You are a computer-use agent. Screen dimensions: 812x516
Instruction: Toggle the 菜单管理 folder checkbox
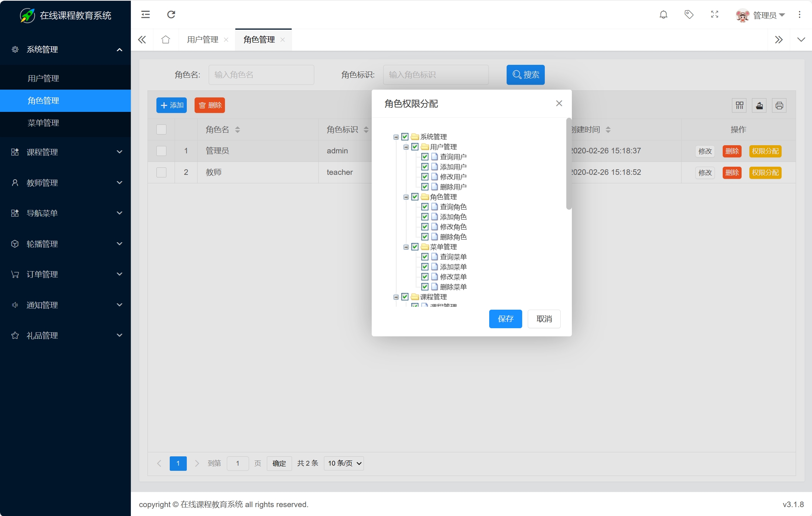[415, 247]
